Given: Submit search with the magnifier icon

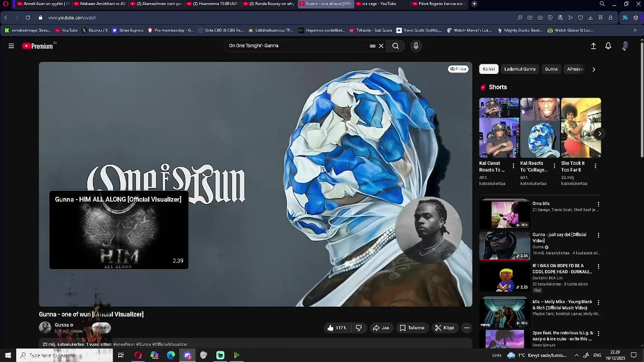Looking at the screenshot, I should (x=395, y=46).
